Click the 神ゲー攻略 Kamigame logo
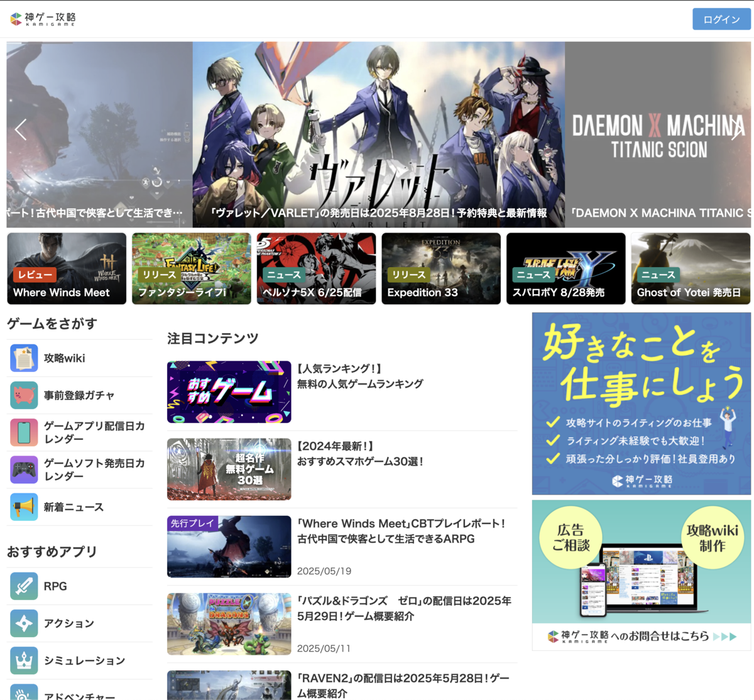The width and height of the screenshot is (754, 700). click(x=43, y=19)
